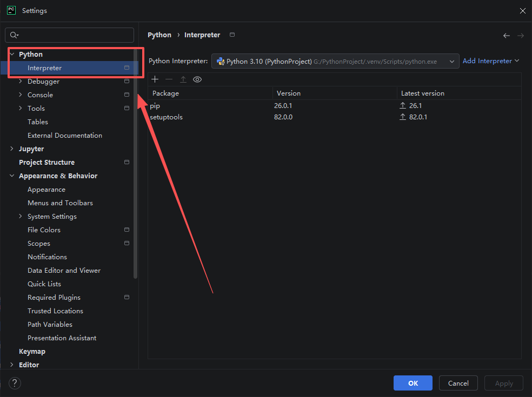Click the setuptools version 82.0.0 cell
532x397 pixels.
(283, 117)
